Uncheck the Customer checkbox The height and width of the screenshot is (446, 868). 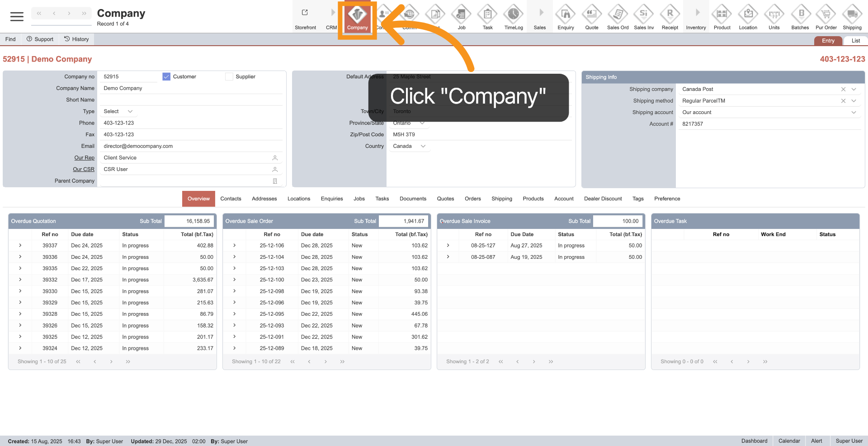(x=166, y=77)
